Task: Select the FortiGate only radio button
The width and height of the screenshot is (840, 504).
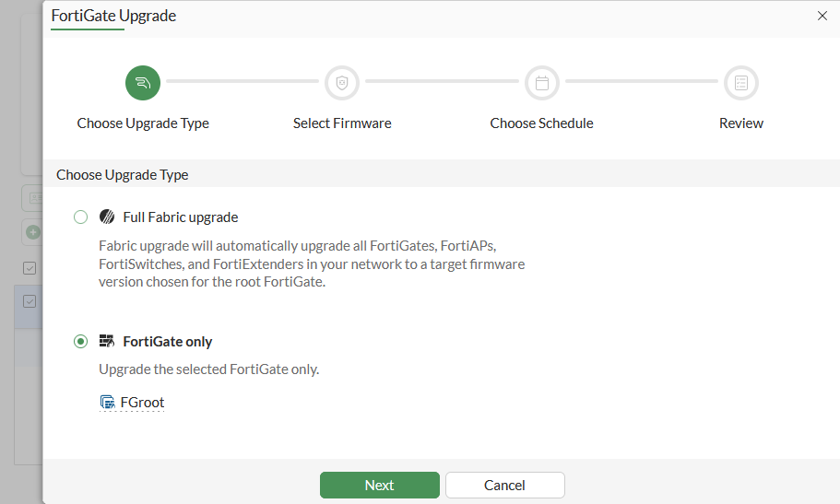Action: click(x=81, y=342)
